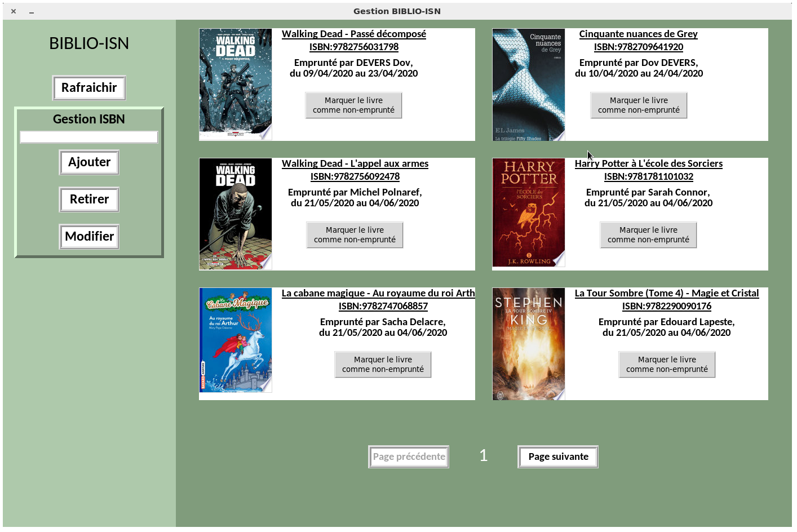Image resolution: width=797 pixels, height=532 pixels.
Task: Select the Harry Potter cover image
Action: [529, 212]
